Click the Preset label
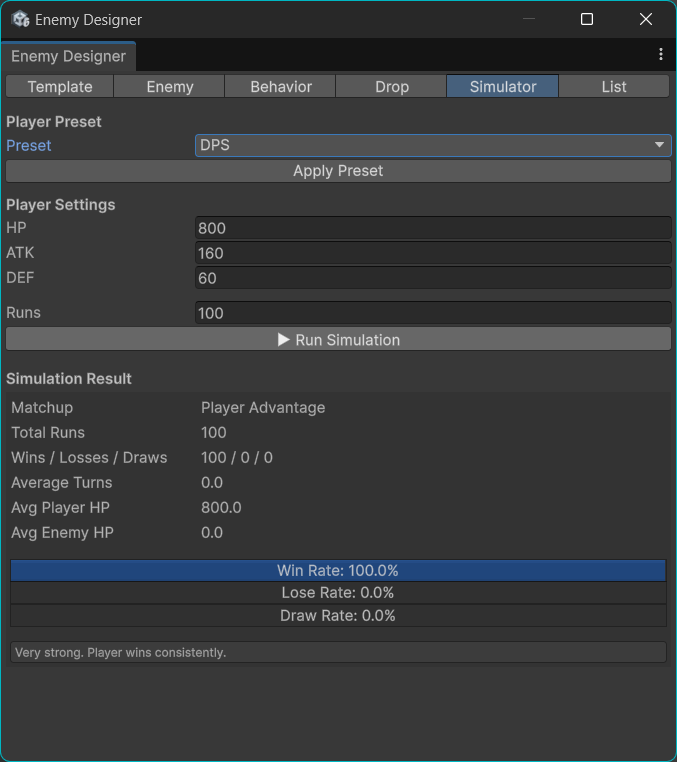Screen dimensions: 677x762 point(29,145)
